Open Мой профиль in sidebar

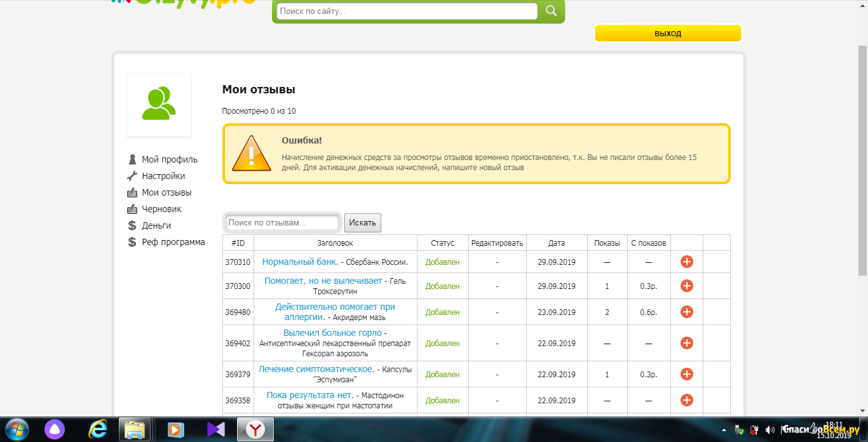pos(169,159)
